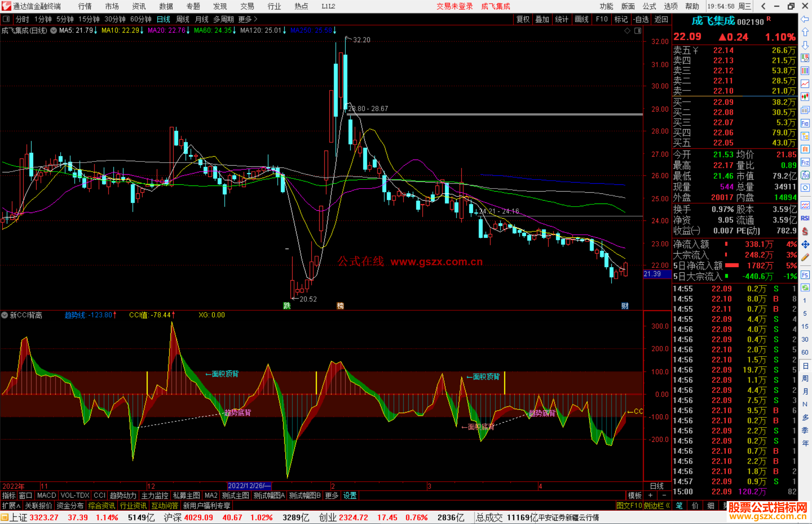The height and width of the screenshot is (524, 812).
Task: Click the back arrow icon in right sidebar
Action: pos(805,19)
